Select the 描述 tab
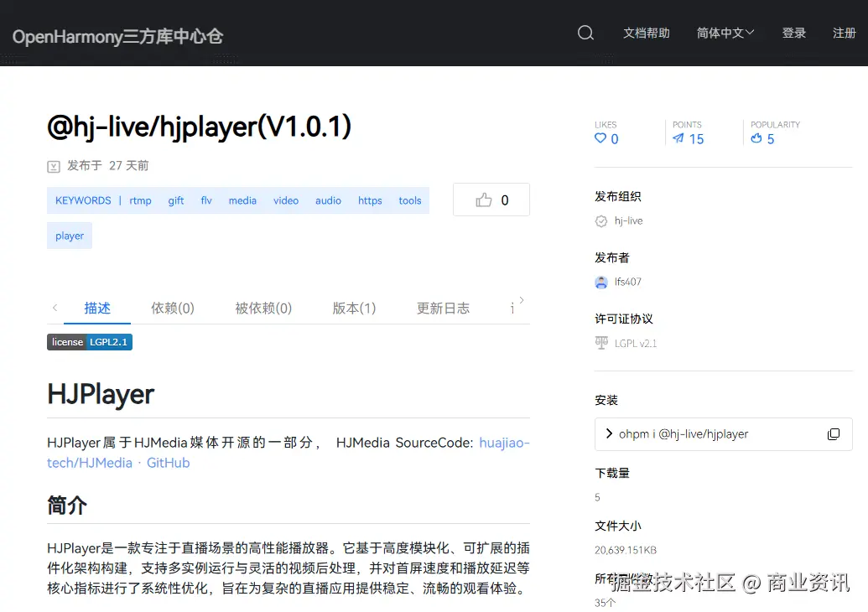Image resolution: width=868 pixels, height=612 pixels. (97, 309)
